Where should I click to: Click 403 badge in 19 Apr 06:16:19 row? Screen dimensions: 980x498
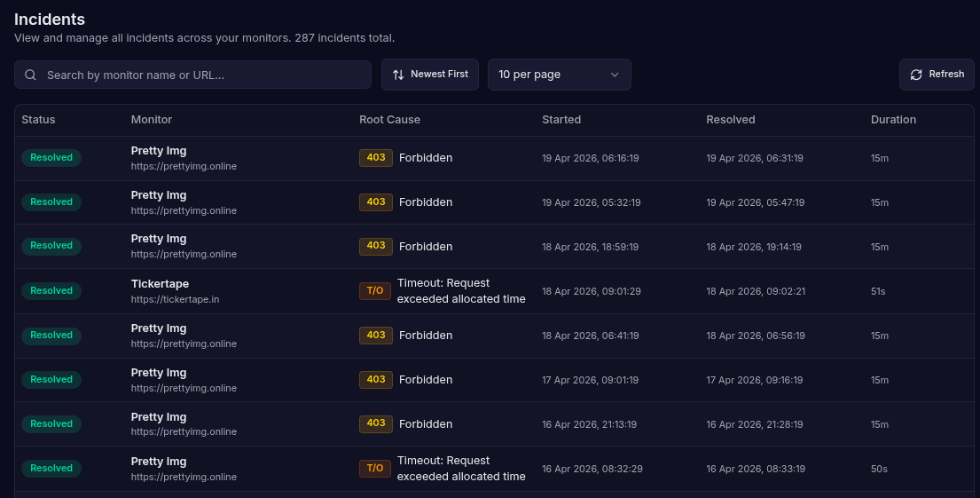(376, 158)
